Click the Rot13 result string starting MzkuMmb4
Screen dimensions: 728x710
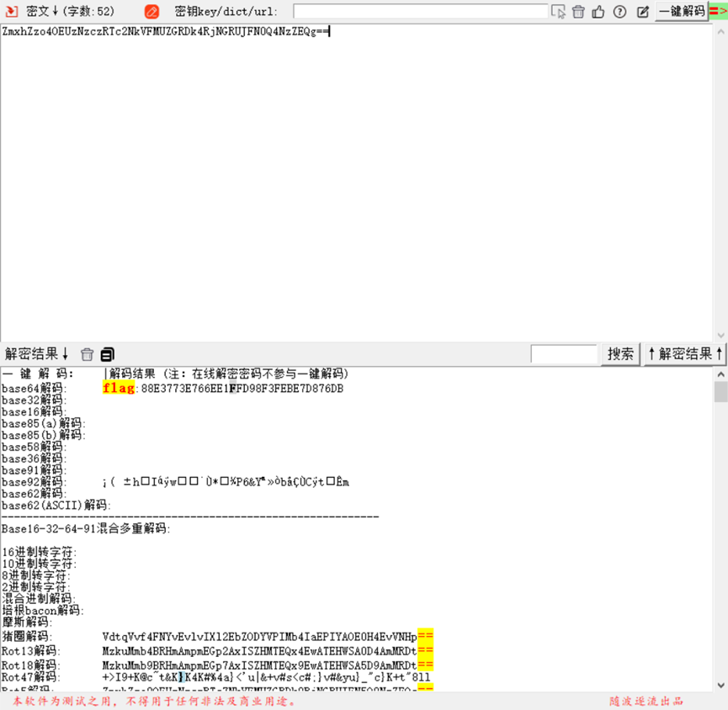(x=268, y=650)
